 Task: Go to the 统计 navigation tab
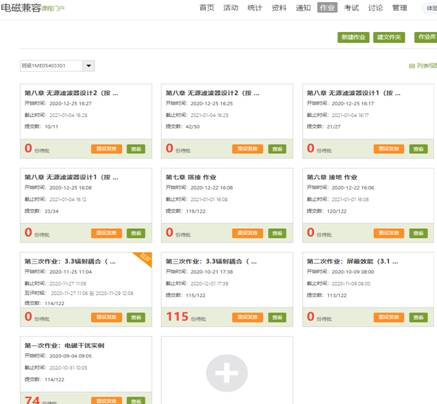[x=255, y=8]
